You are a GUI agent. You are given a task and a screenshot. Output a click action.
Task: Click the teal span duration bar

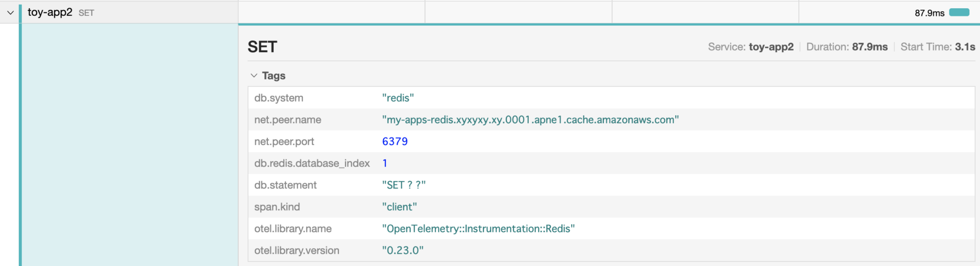pos(959,13)
